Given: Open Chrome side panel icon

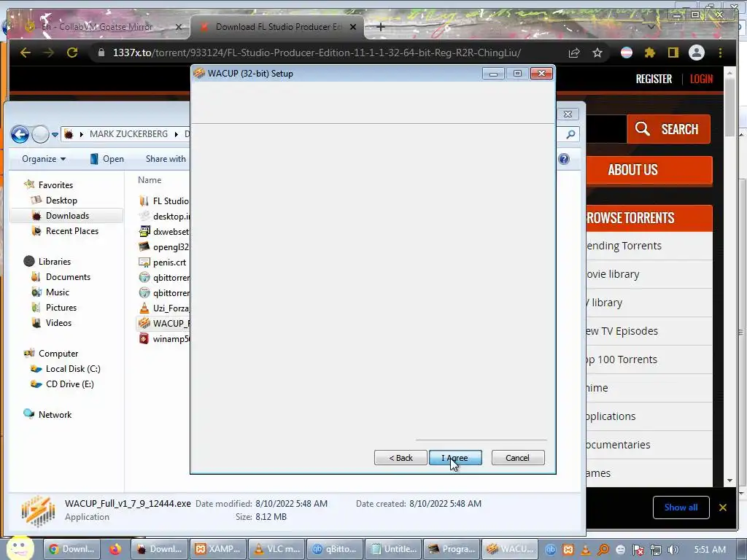Looking at the screenshot, I should point(673,52).
